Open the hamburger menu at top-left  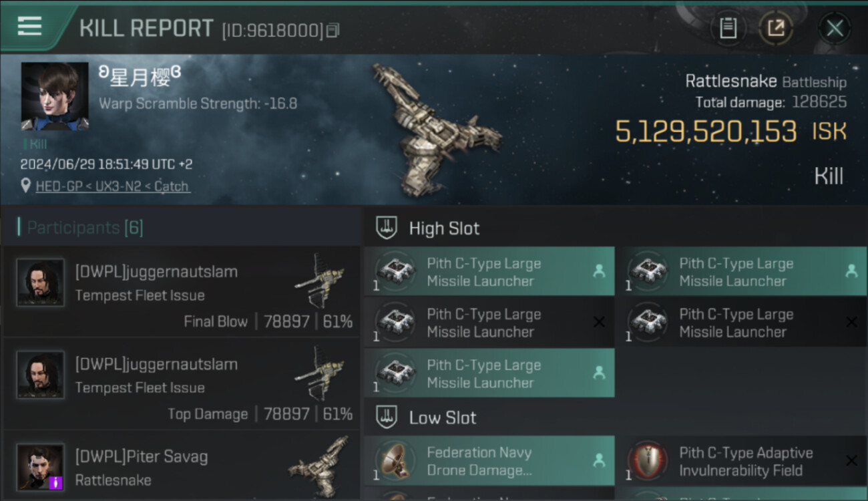click(x=29, y=27)
